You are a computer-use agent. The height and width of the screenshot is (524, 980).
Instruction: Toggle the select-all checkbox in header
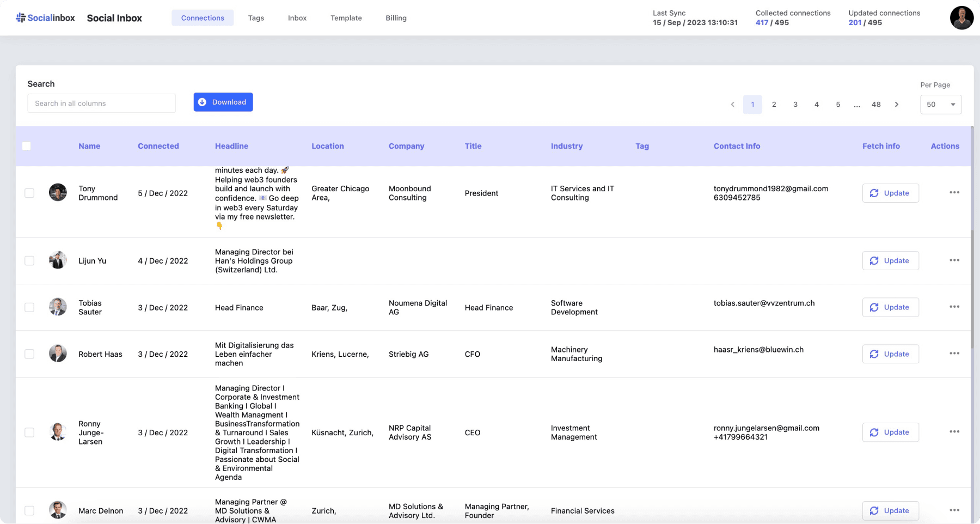tap(27, 146)
